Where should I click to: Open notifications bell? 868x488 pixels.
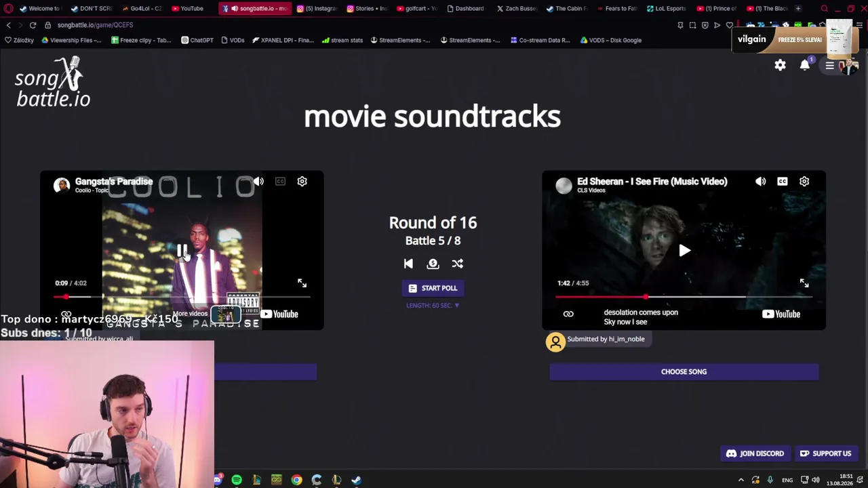pyautogui.click(x=805, y=65)
